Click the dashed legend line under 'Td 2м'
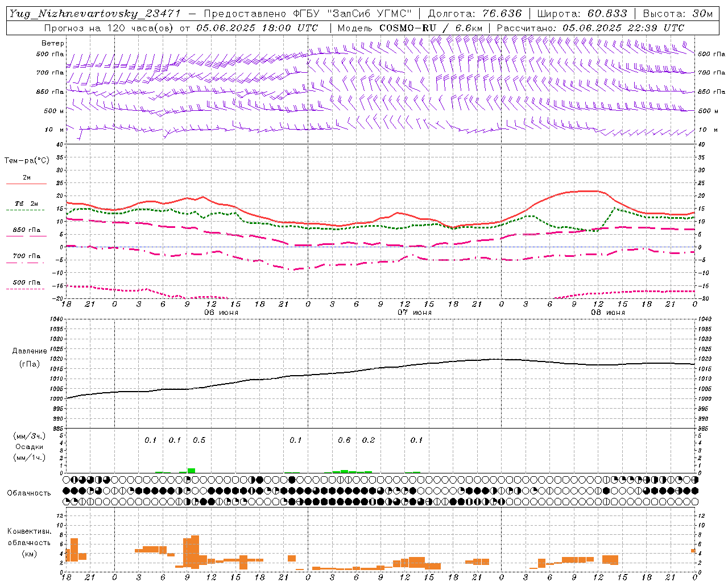This screenshot has height=582, width=728. 26,210
